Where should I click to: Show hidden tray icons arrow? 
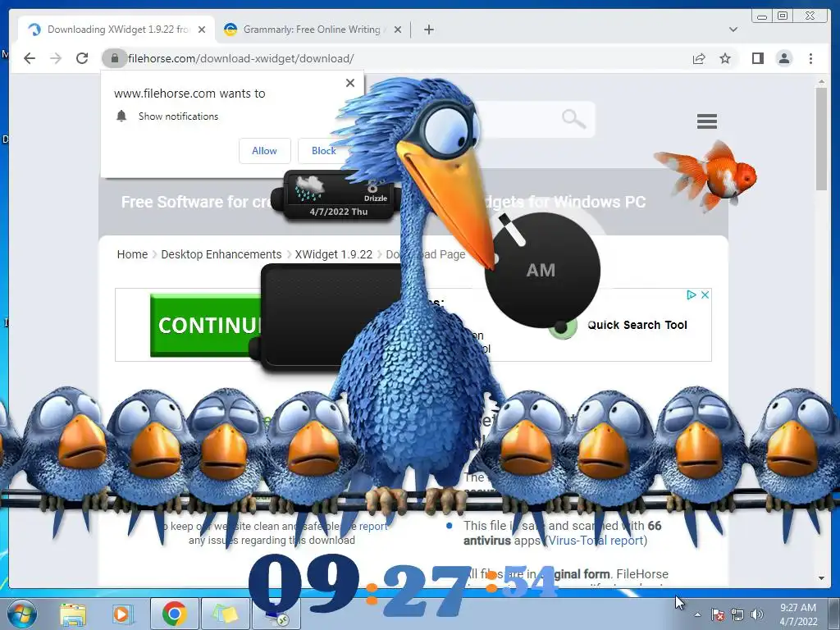tap(697, 614)
